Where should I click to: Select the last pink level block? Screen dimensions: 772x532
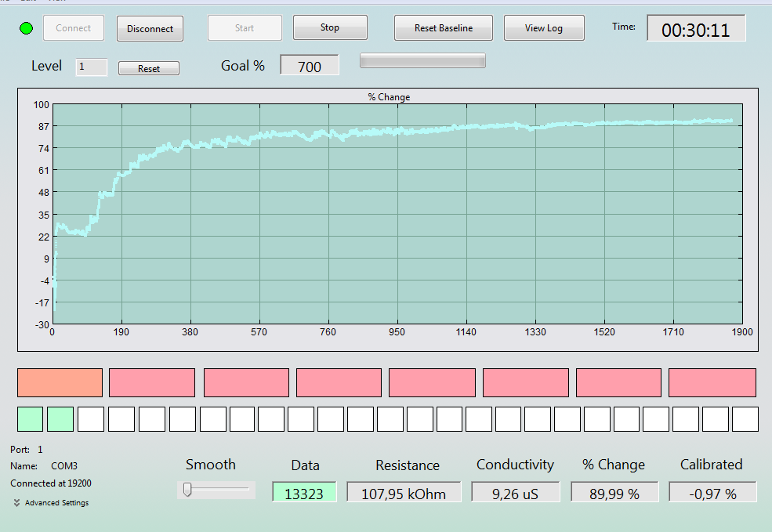click(x=712, y=382)
